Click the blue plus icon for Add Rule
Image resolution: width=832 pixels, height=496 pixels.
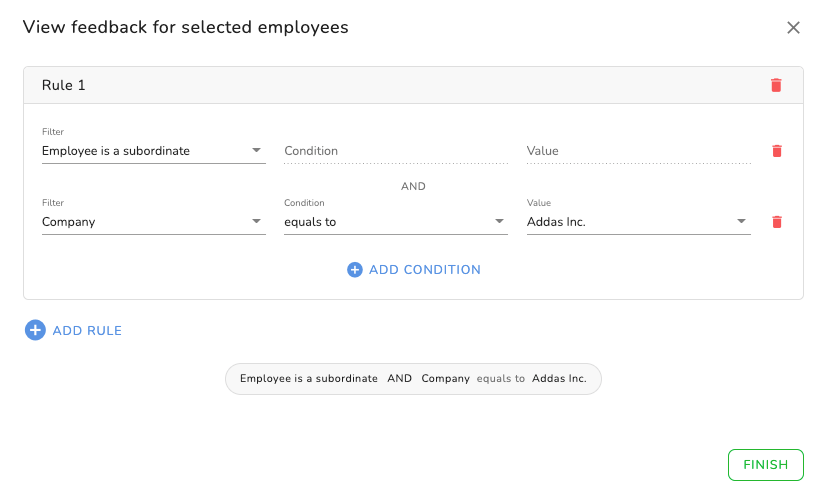tap(35, 330)
